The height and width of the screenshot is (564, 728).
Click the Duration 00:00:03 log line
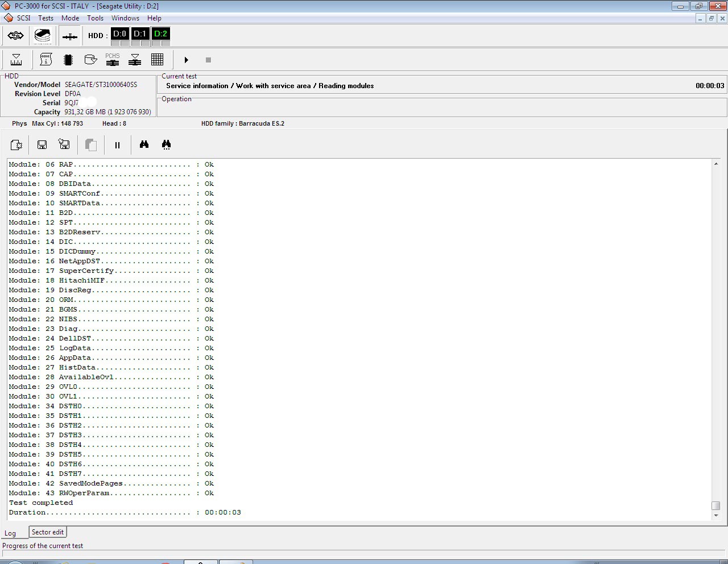click(125, 512)
